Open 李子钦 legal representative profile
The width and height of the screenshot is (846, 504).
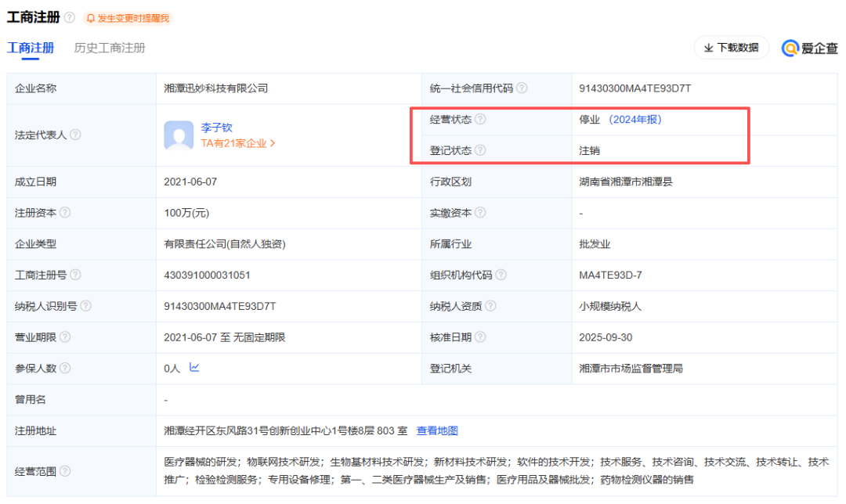216,128
